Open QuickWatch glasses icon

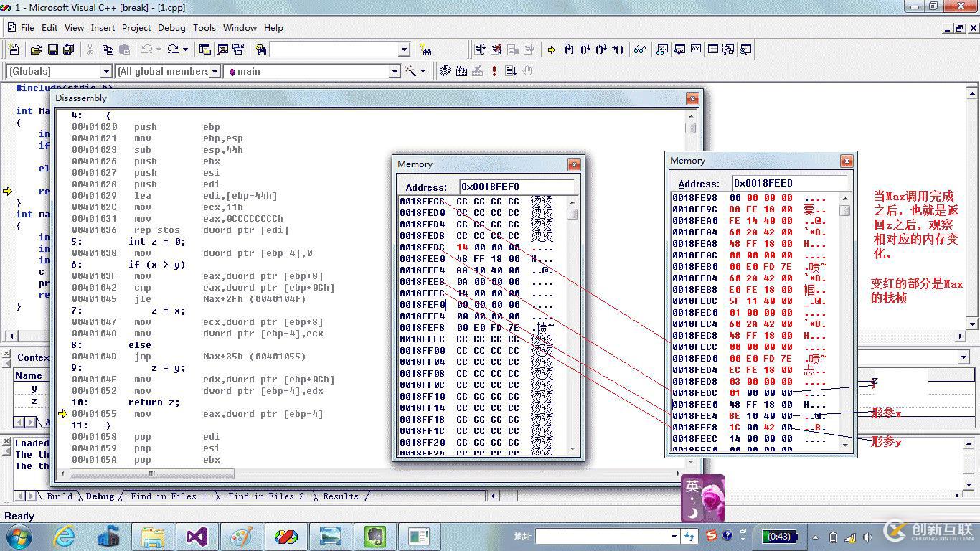click(639, 50)
